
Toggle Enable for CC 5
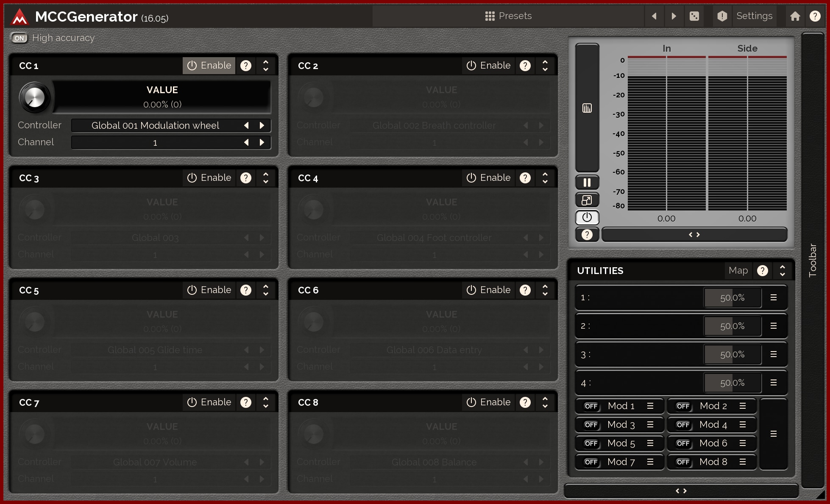point(209,290)
